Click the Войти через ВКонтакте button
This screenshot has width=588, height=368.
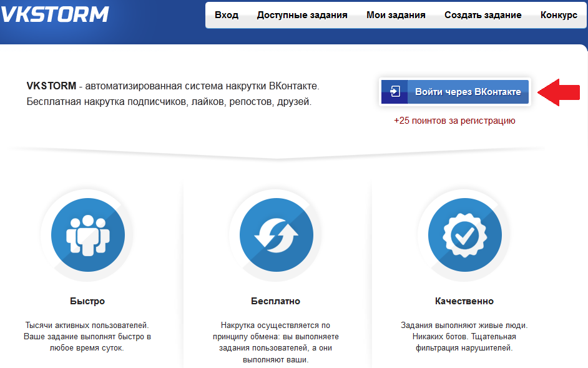(455, 92)
